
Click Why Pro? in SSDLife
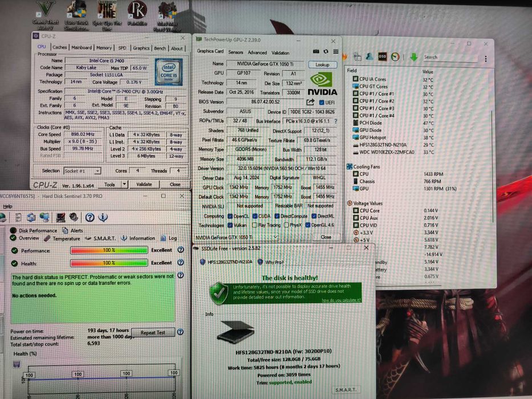pyautogui.click(x=270, y=262)
